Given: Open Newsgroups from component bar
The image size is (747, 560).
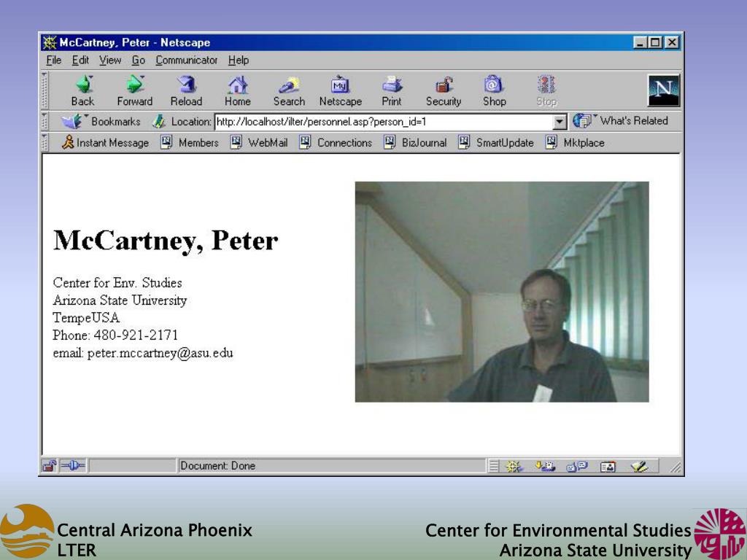Looking at the screenshot, I should click(576, 466).
